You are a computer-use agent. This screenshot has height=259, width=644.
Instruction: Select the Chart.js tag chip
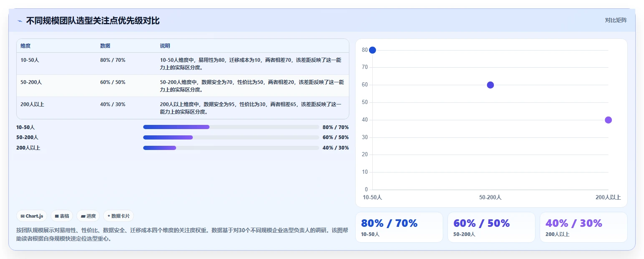(x=32, y=216)
